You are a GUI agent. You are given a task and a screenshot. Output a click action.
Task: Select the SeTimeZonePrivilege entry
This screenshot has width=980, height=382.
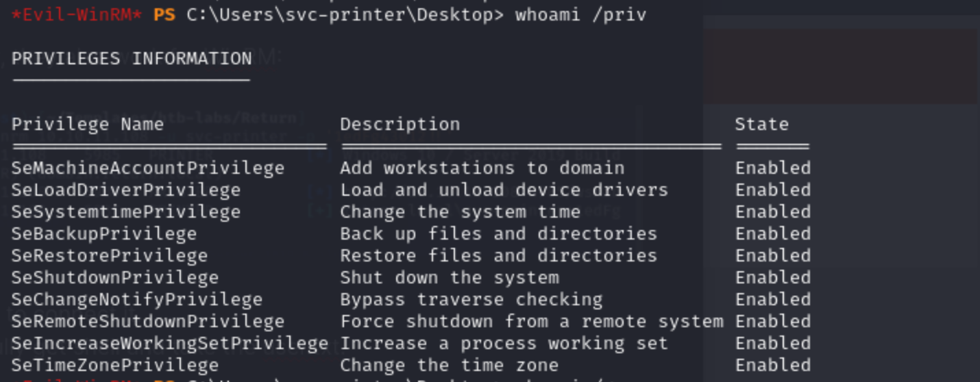(x=115, y=366)
